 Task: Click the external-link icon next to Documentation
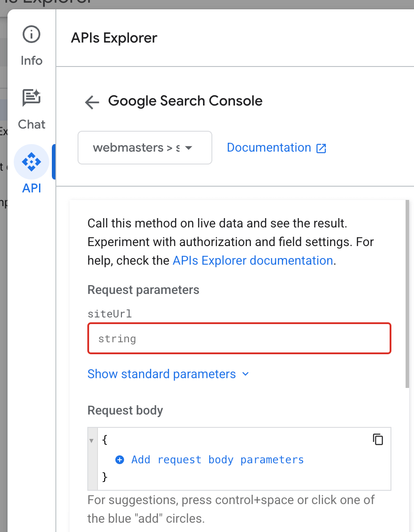(x=321, y=148)
